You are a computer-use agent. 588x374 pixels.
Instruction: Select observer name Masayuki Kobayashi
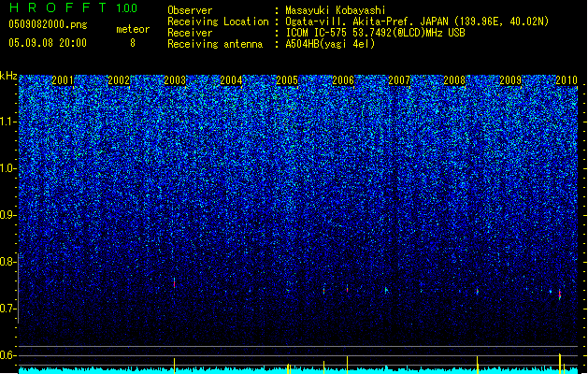[336, 10]
